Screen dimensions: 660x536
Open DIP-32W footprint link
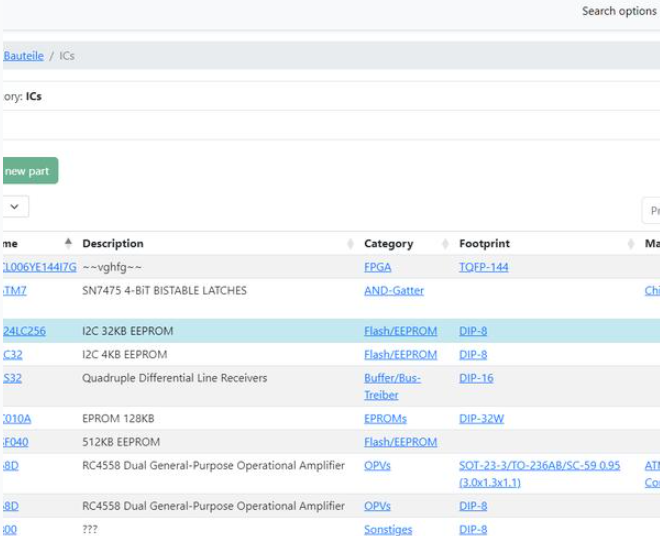(482, 419)
